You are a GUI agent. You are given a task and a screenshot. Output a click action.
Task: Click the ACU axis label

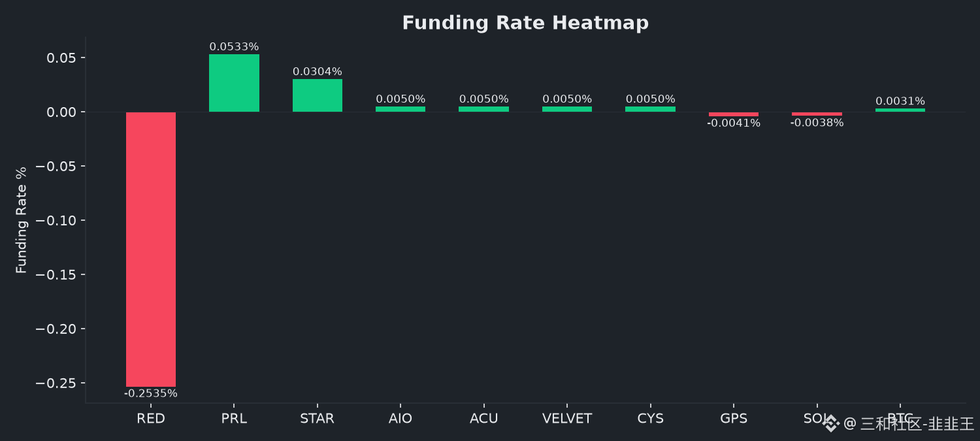[483, 419]
